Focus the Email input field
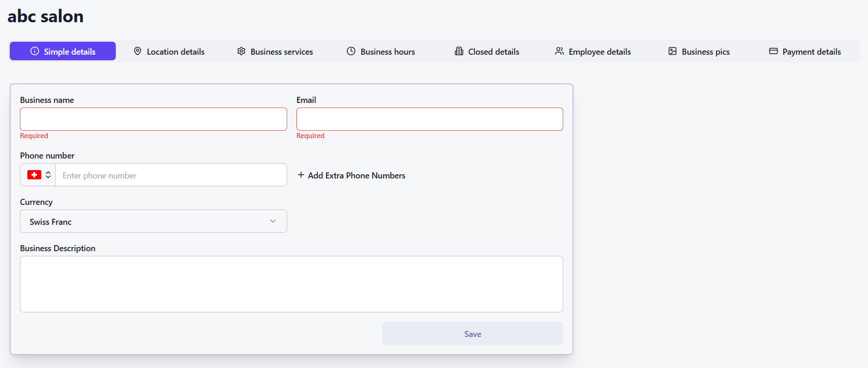 tap(430, 119)
